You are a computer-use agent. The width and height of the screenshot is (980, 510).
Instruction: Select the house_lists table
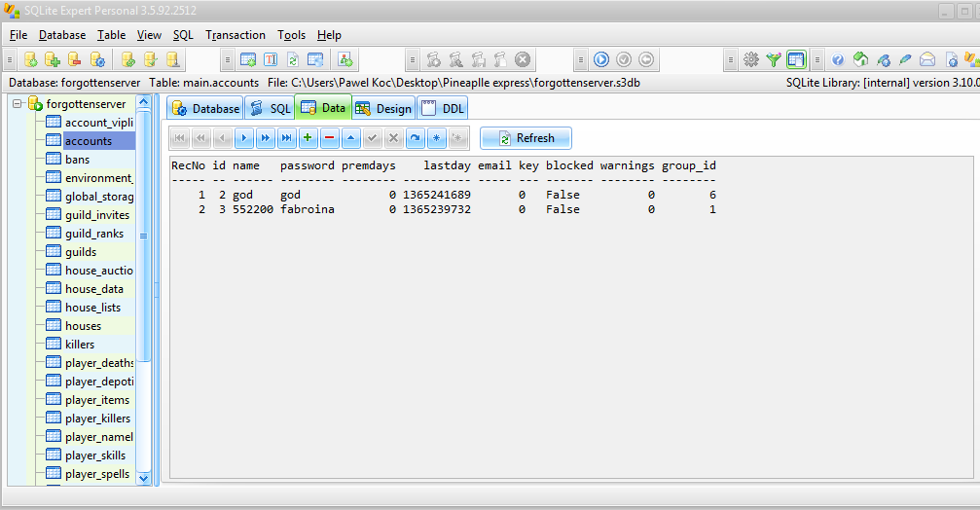92,307
